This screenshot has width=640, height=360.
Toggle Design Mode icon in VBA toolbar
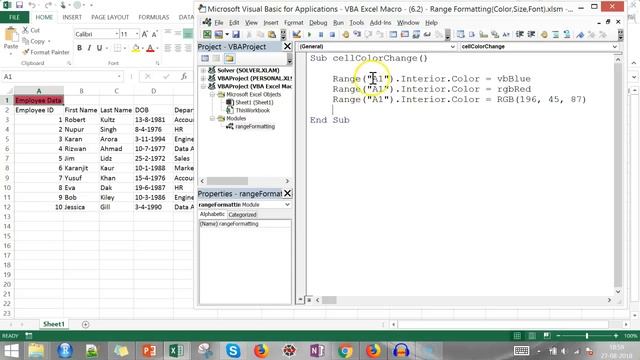coord(297,35)
